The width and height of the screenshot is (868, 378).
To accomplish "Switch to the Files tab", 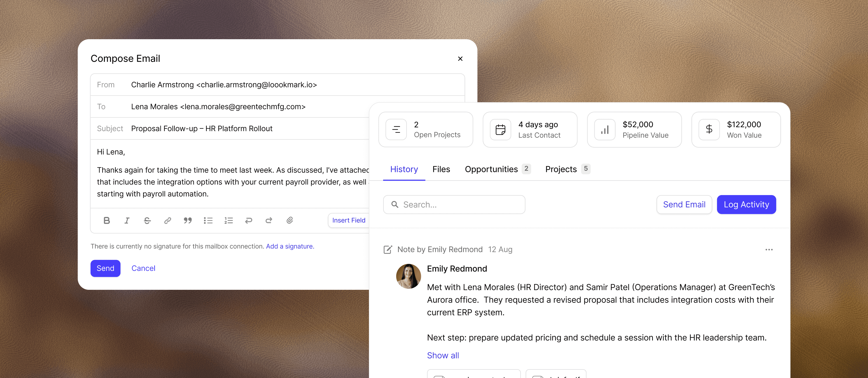I will pyautogui.click(x=441, y=169).
